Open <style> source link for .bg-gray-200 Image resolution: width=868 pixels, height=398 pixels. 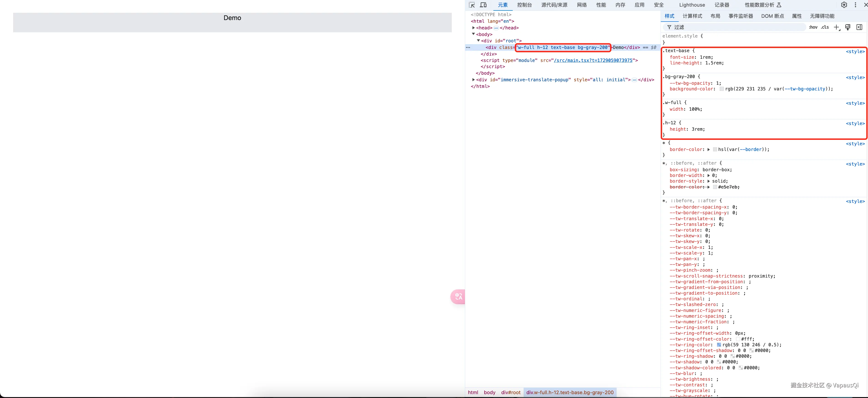click(x=855, y=78)
